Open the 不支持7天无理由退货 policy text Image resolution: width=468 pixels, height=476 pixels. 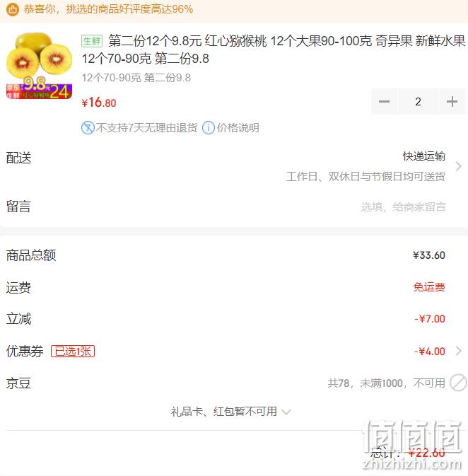(147, 128)
